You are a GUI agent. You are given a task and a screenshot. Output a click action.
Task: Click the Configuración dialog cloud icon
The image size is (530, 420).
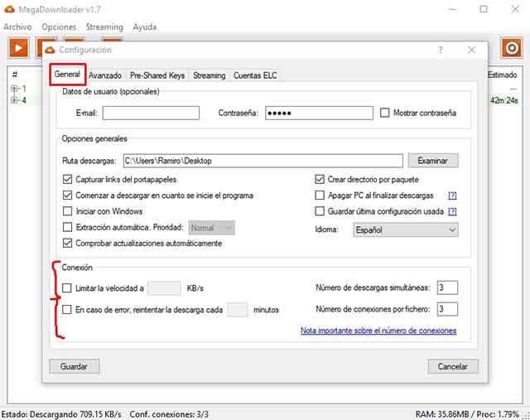pos(51,50)
